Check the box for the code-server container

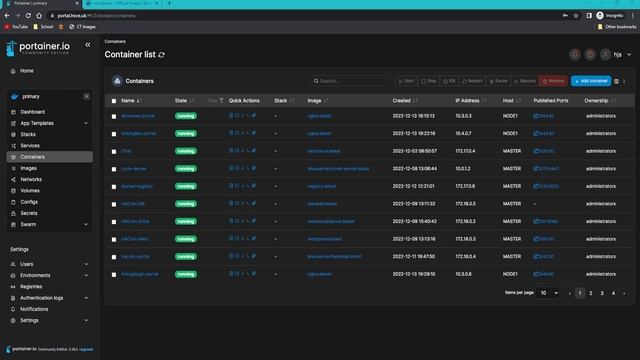(114, 169)
